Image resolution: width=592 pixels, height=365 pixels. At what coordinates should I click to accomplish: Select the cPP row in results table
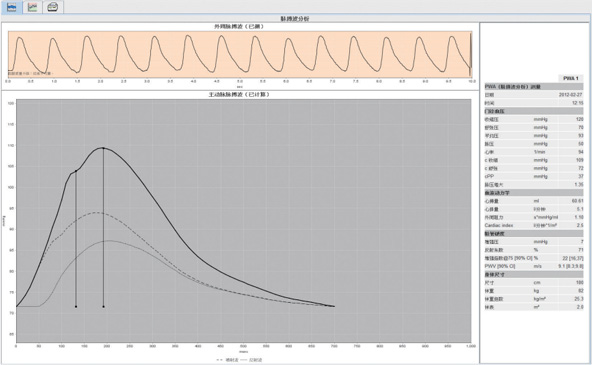point(534,176)
